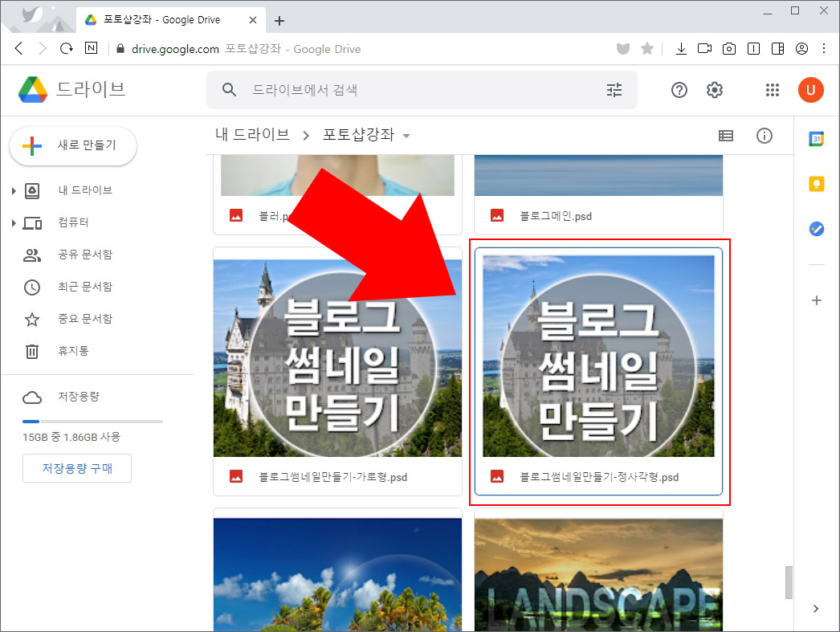
Task: Show folder details info icon
Action: (x=764, y=136)
